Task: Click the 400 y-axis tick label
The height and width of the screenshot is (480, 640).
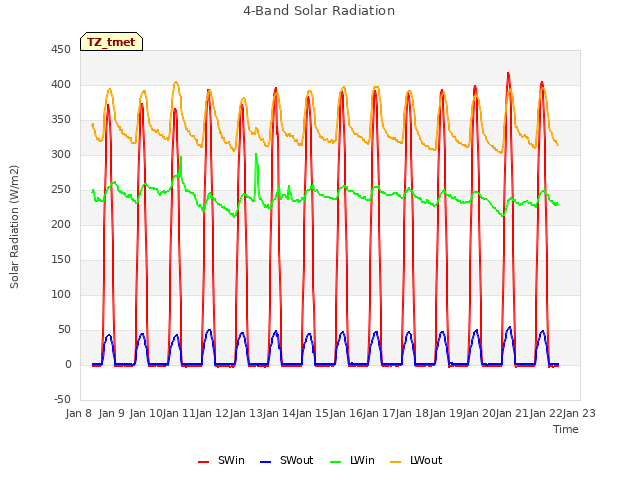Action: click(x=61, y=85)
